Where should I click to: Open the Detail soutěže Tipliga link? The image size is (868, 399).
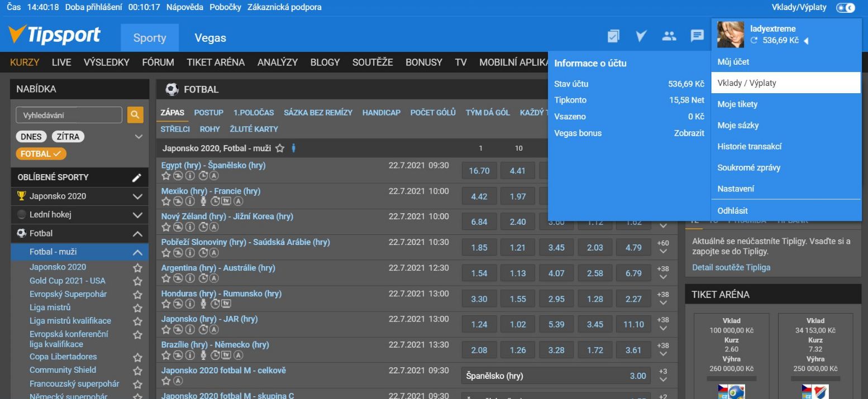tap(731, 267)
